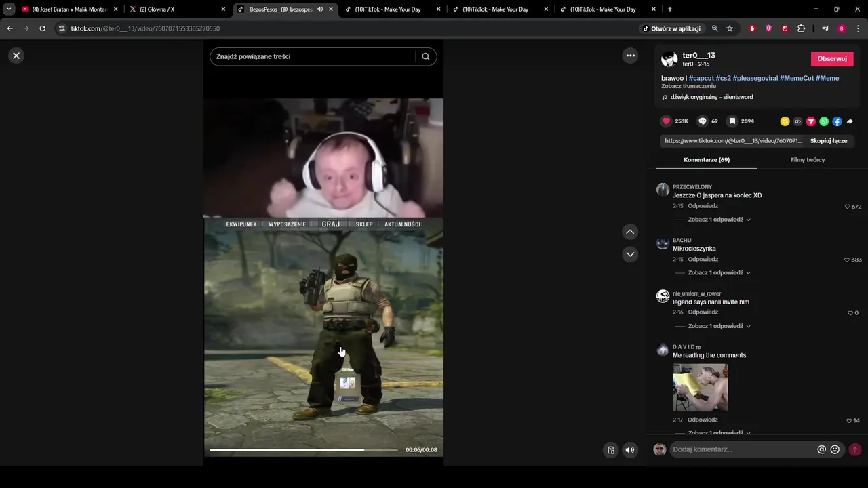The width and height of the screenshot is (868, 488).
Task: Click the zoom magnifier icon in address bar
Action: point(715,28)
